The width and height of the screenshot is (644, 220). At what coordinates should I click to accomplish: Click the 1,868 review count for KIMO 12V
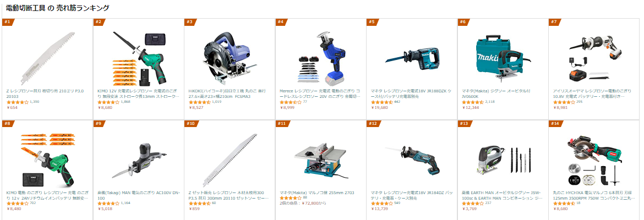(125, 101)
